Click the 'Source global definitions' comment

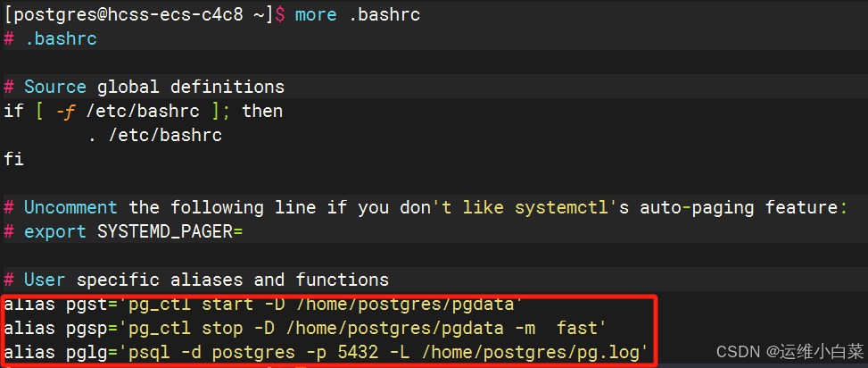coord(153,88)
